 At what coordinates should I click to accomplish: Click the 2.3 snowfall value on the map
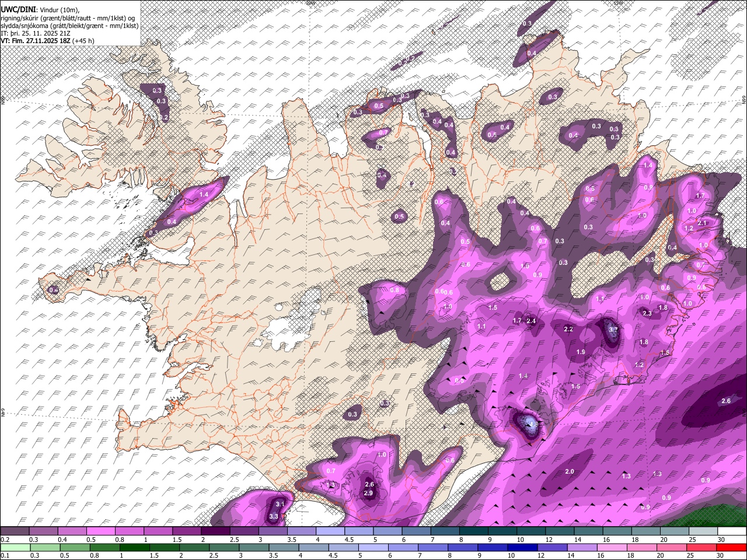pos(647,313)
